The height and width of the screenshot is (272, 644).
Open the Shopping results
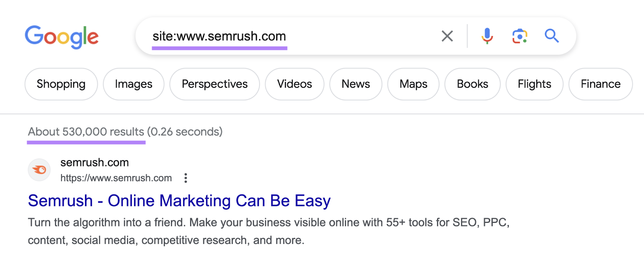(61, 84)
